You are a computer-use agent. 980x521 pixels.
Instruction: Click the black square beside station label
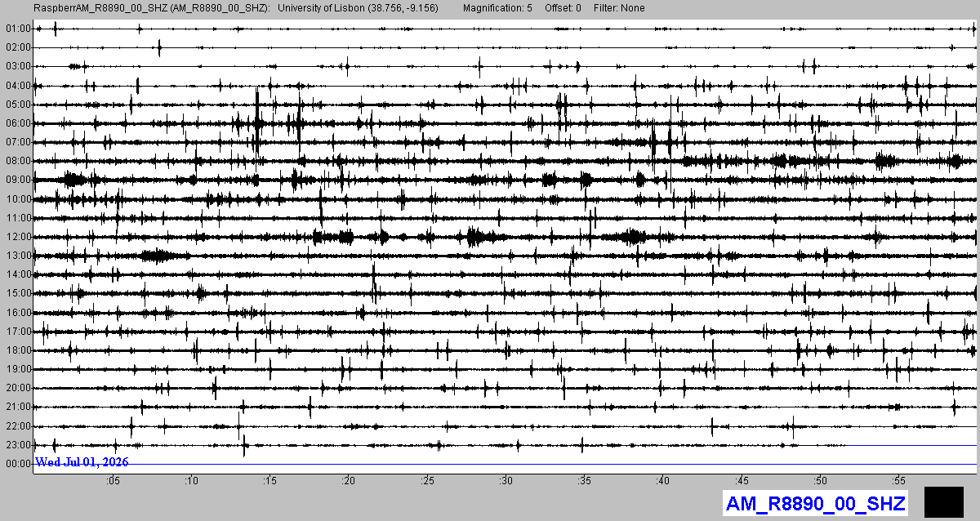[x=944, y=501]
